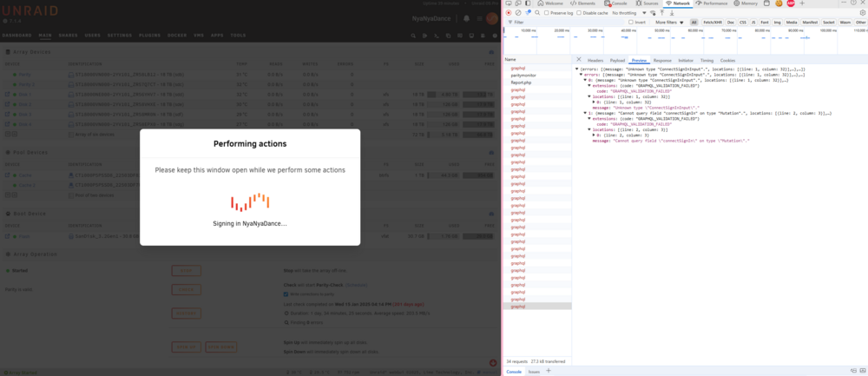This screenshot has height=376, width=868.
Task: Click the Filter input field
Action: tap(568, 23)
